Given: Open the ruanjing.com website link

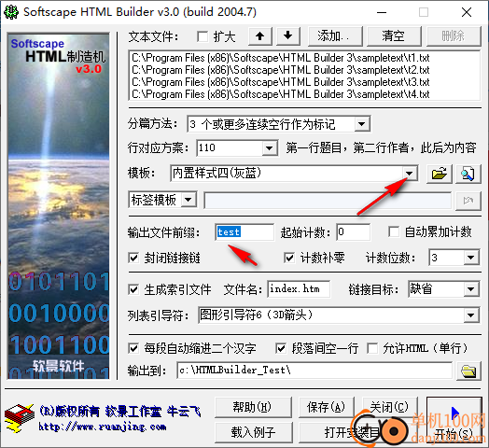Looking at the screenshot, I should 103,427.
